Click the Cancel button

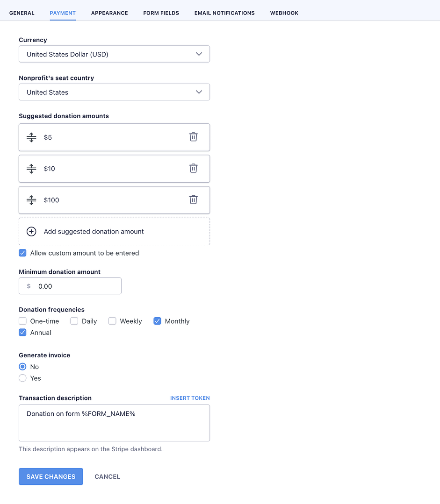(107, 476)
